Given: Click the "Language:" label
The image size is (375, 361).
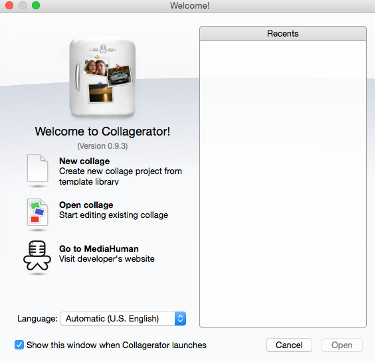Looking at the screenshot, I should coord(37,319).
